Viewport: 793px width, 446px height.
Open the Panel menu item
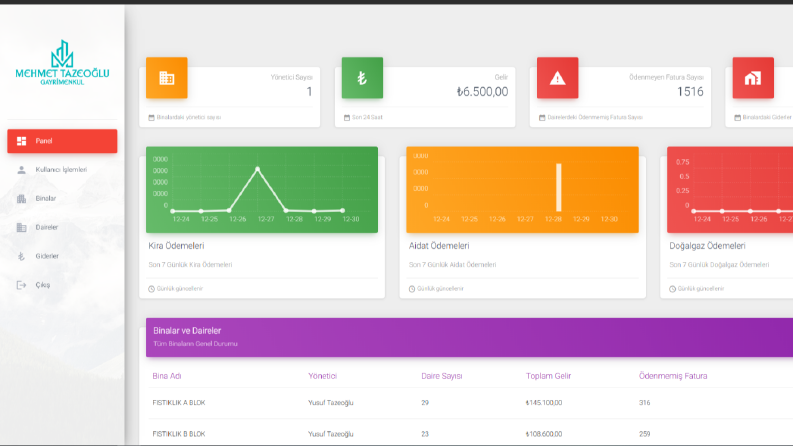coord(62,141)
